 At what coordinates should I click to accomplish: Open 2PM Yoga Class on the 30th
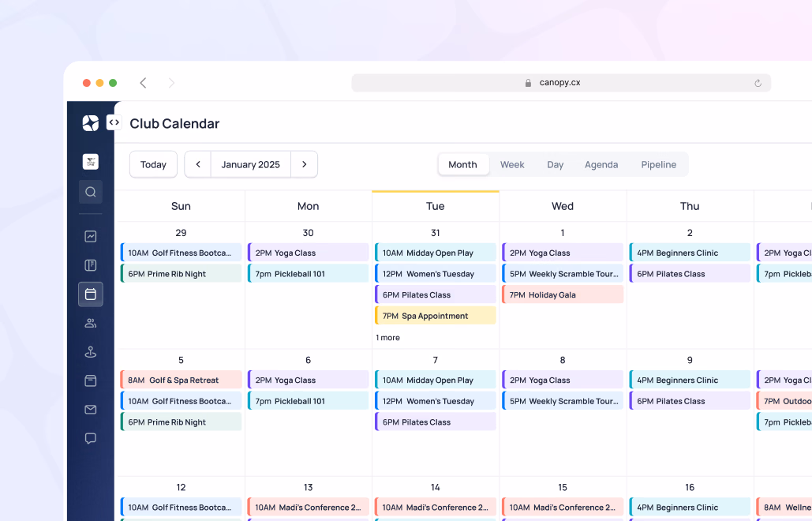[x=308, y=253]
